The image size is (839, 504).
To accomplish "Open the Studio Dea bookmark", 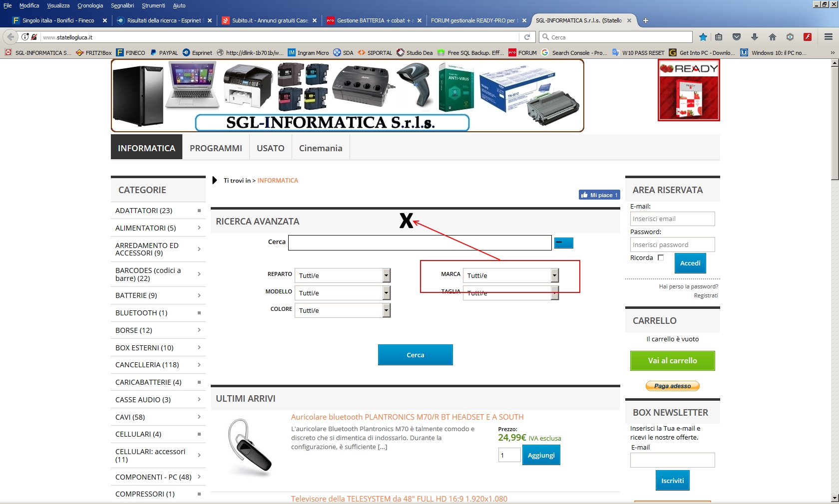I will tap(415, 52).
